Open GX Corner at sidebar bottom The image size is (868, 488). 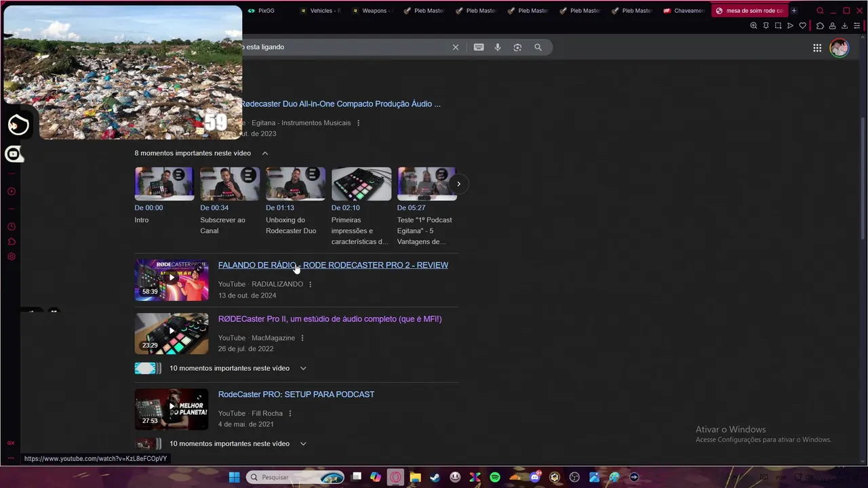tap(11, 443)
